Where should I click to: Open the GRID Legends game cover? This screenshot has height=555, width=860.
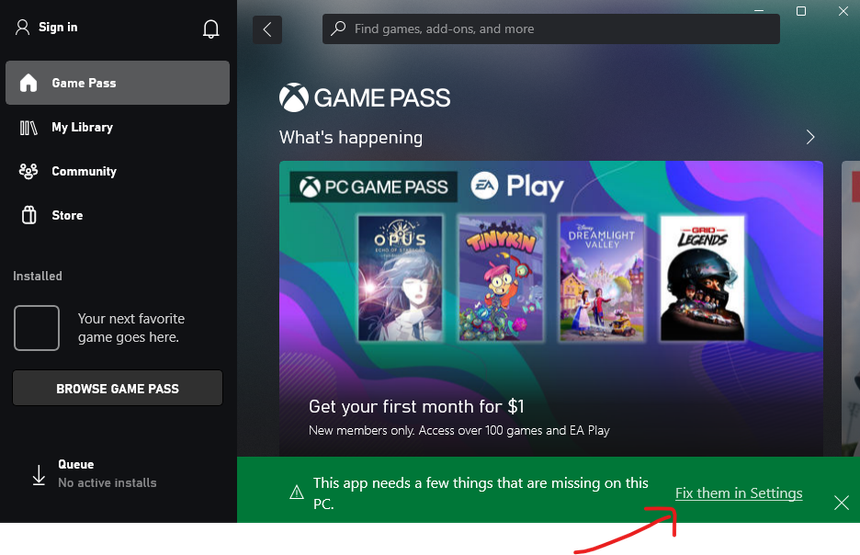(x=702, y=278)
